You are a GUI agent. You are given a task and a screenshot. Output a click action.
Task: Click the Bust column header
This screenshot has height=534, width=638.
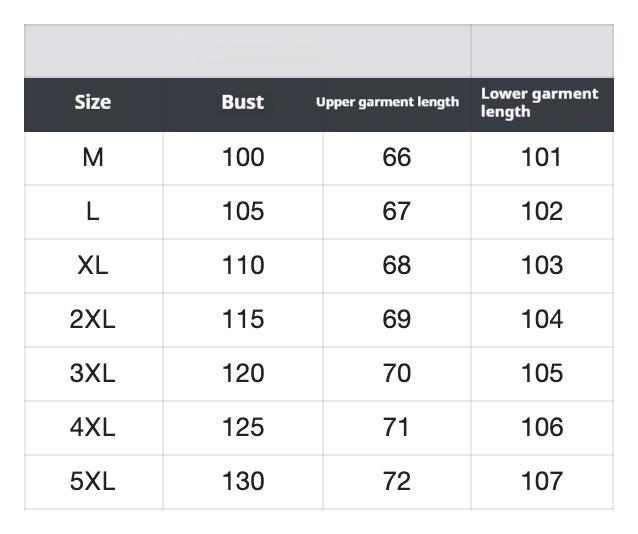click(x=243, y=102)
